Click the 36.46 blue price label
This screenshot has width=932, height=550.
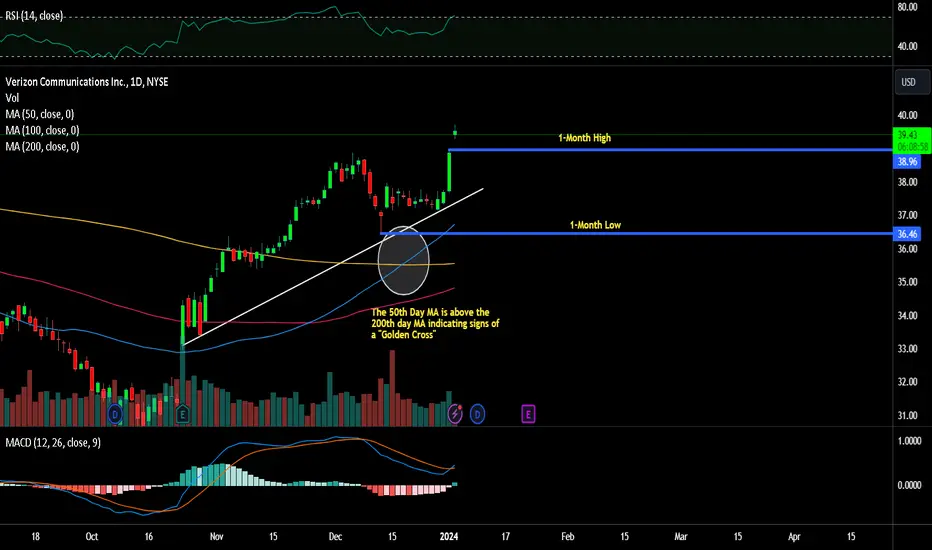coord(907,234)
